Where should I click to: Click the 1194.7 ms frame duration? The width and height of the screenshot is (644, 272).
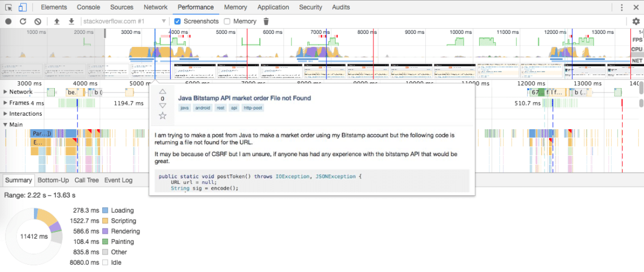click(129, 103)
